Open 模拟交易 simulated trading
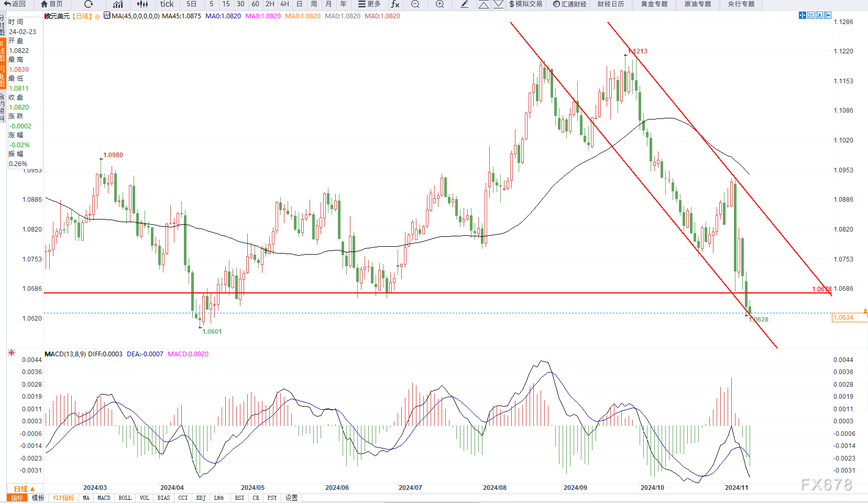 tap(525, 4)
